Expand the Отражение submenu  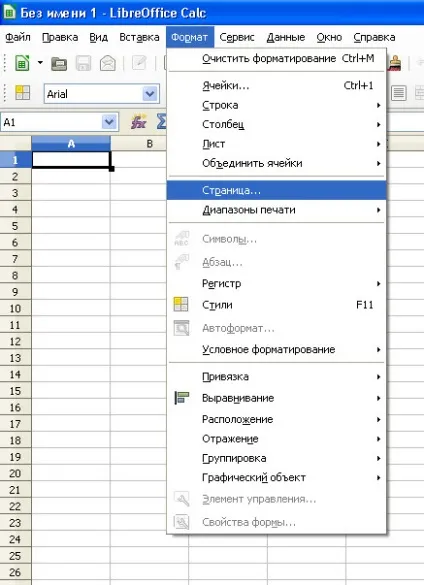[x=276, y=439]
